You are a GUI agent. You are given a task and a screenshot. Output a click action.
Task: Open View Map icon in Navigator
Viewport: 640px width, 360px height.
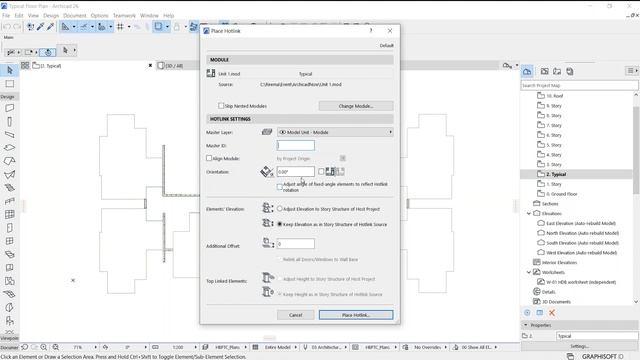pyautogui.click(x=544, y=71)
